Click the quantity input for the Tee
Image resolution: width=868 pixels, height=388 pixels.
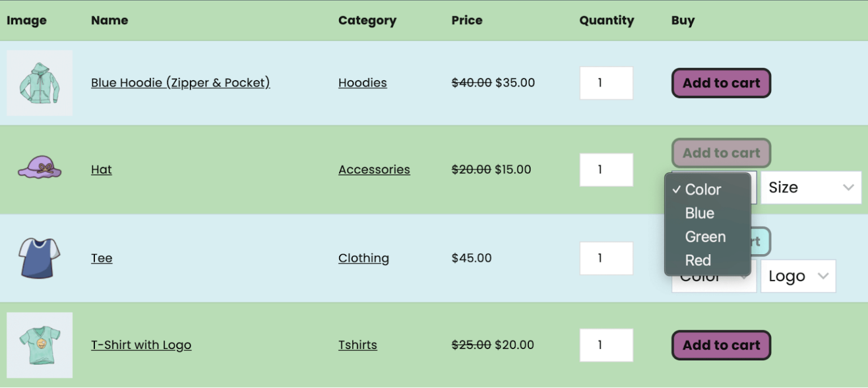(x=606, y=258)
